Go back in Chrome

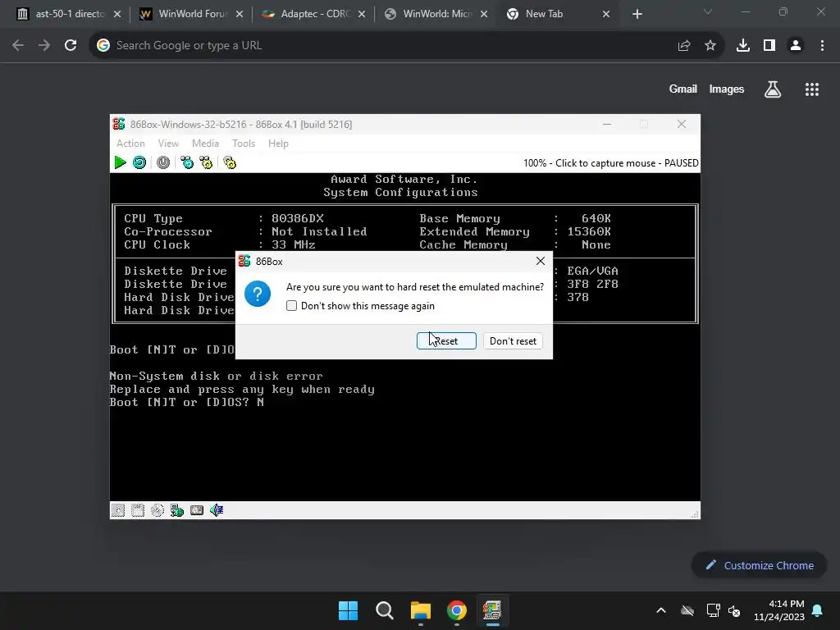(x=18, y=46)
